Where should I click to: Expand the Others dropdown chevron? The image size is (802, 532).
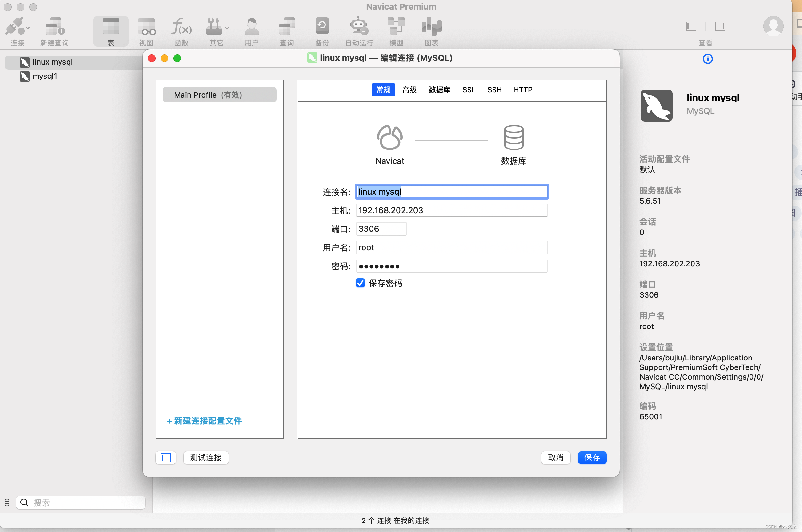click(x=227, y=28)
